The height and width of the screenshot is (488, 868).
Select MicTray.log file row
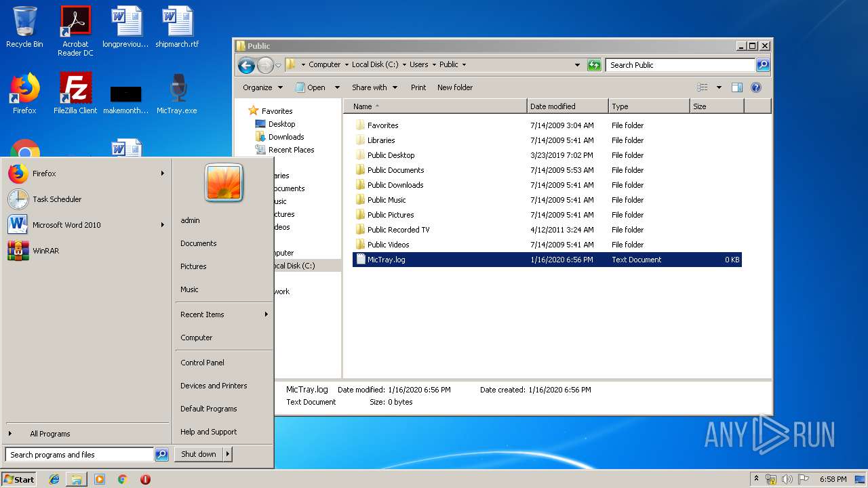pos(547,260)
